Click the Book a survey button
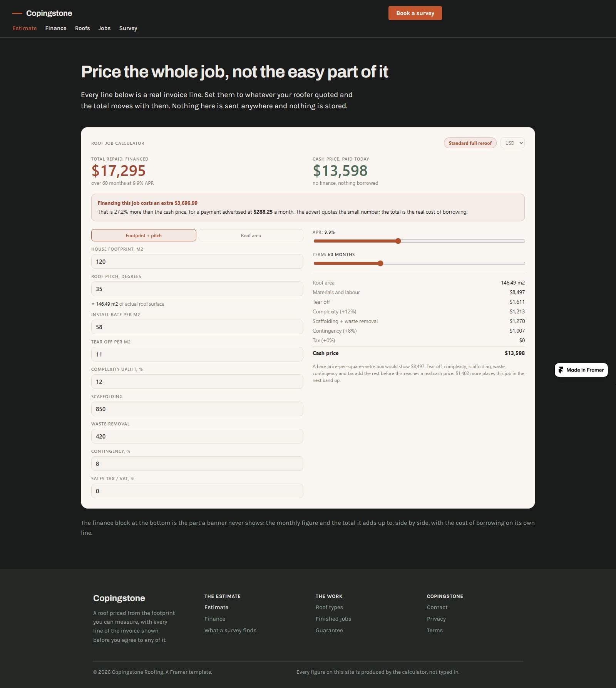 [x=415, y=13]
